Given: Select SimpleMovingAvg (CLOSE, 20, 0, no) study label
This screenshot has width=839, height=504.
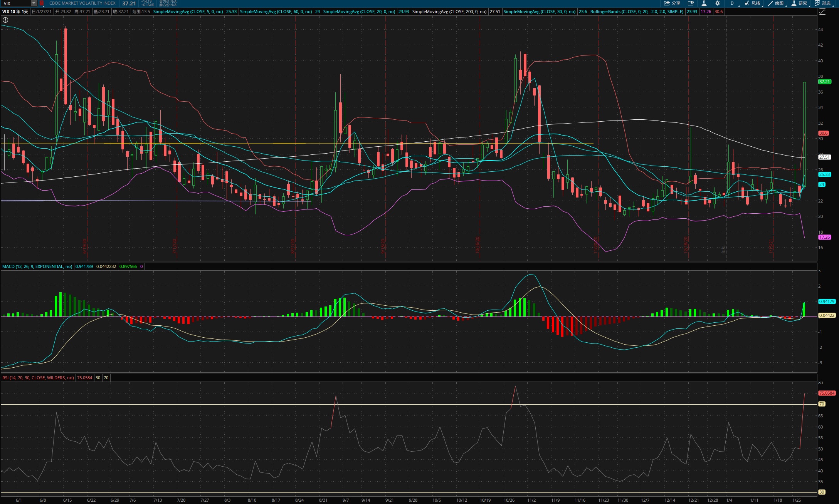Looking at the screenshot, I should (x=359, y=12).
